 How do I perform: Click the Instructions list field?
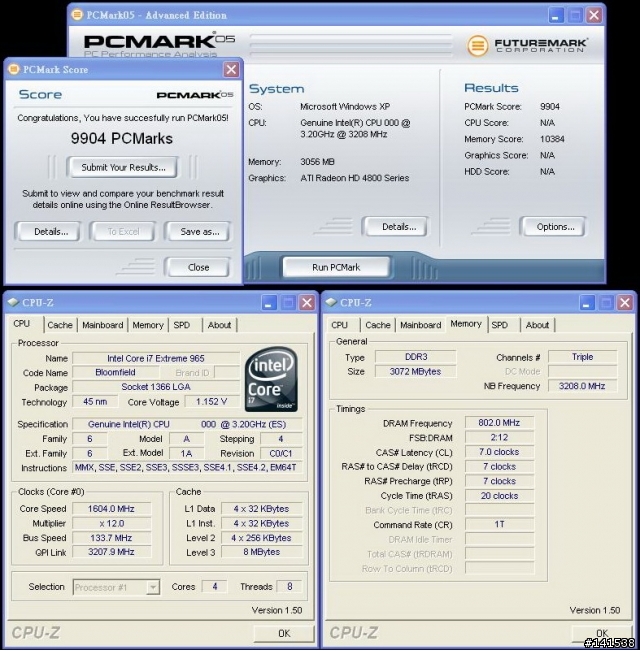point(187,467)
